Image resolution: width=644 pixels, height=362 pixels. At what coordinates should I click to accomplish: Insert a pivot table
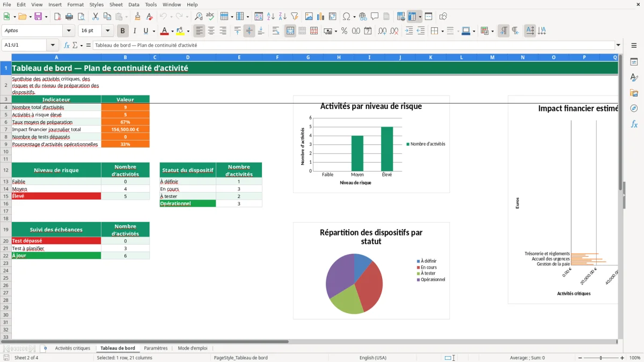333,17
